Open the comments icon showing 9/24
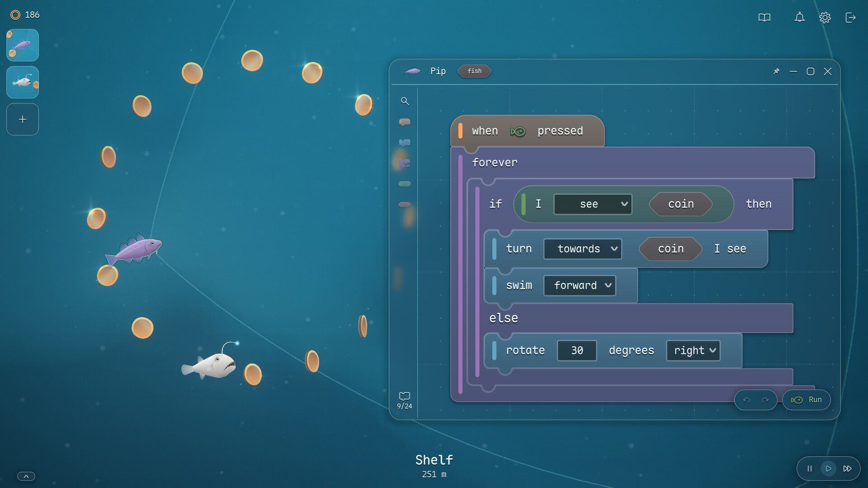This screenshot has height=488, width=868. pos(404,400)
